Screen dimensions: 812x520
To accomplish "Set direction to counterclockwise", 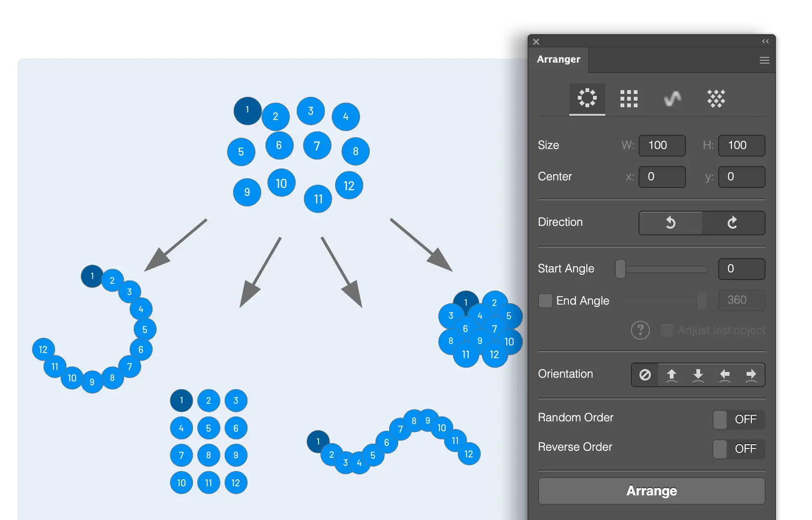I will point(670,223).
